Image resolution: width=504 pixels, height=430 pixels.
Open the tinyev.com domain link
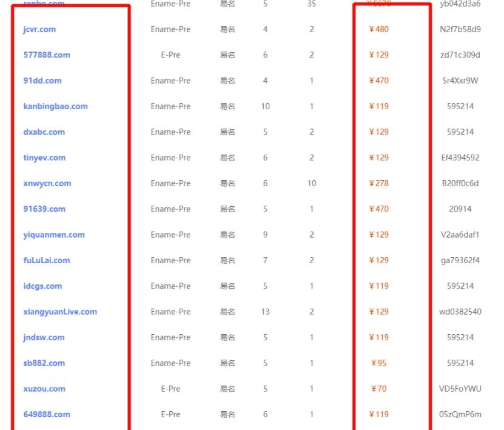pyautogui.click(x=44, y=158)
